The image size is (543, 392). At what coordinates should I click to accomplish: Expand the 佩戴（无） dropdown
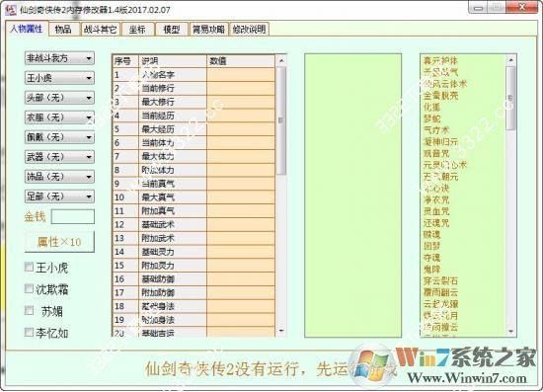[59, 137]
